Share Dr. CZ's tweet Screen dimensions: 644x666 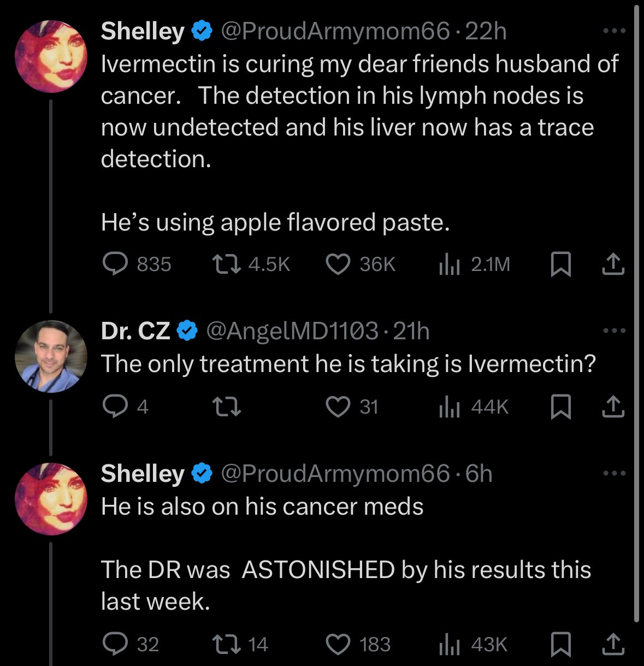pos(613,407)
